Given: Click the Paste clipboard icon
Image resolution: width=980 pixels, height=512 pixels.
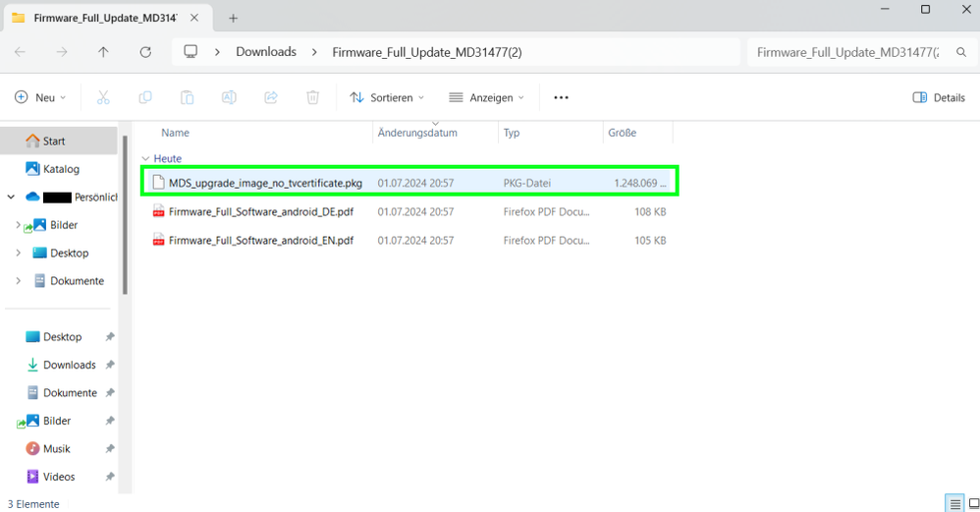Looking at the screenshot, I should click(x=187, y=97).
